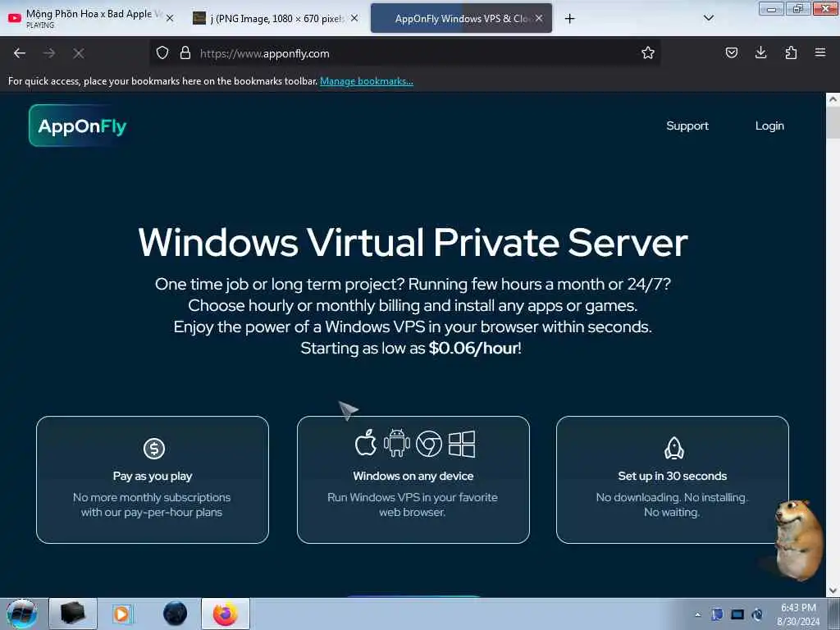Screen dimensions: 840x630
Task: Expand the list all tabs chevron
Action: [x=708, y=18]
